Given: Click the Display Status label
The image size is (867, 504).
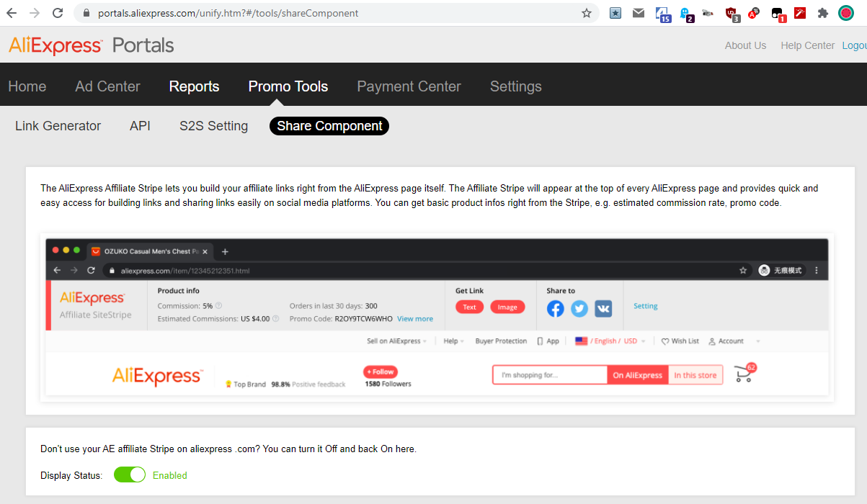Looking at the screenshot, I should click(71, 475).
